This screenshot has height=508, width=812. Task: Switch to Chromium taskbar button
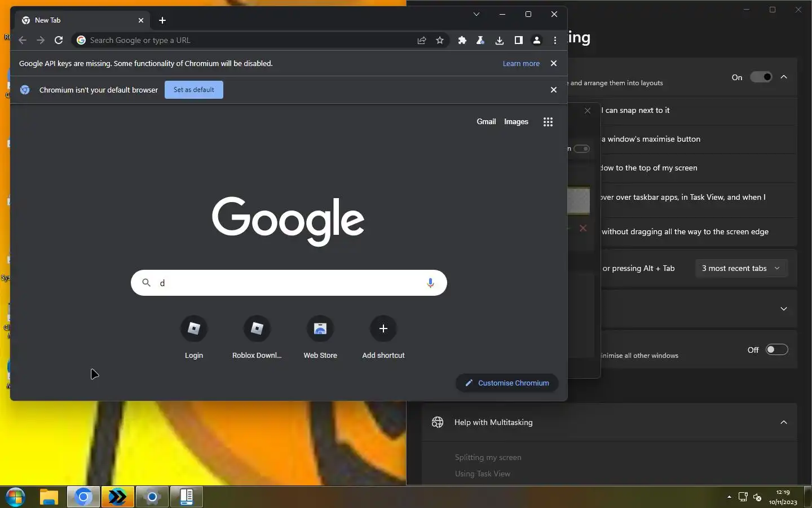coord(83,497)
